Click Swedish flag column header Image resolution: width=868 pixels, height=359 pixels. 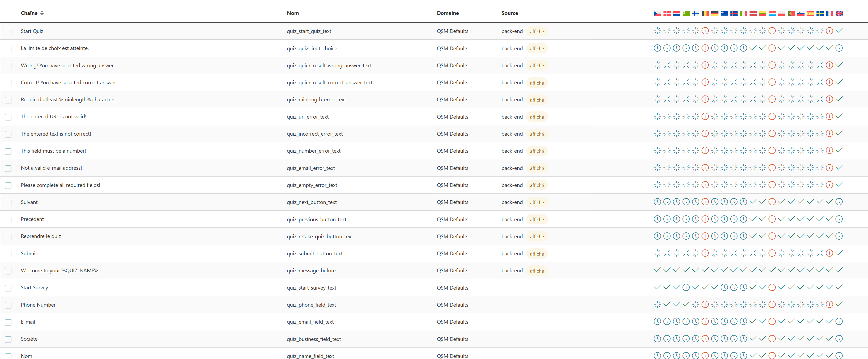click(x=820, y=14)
